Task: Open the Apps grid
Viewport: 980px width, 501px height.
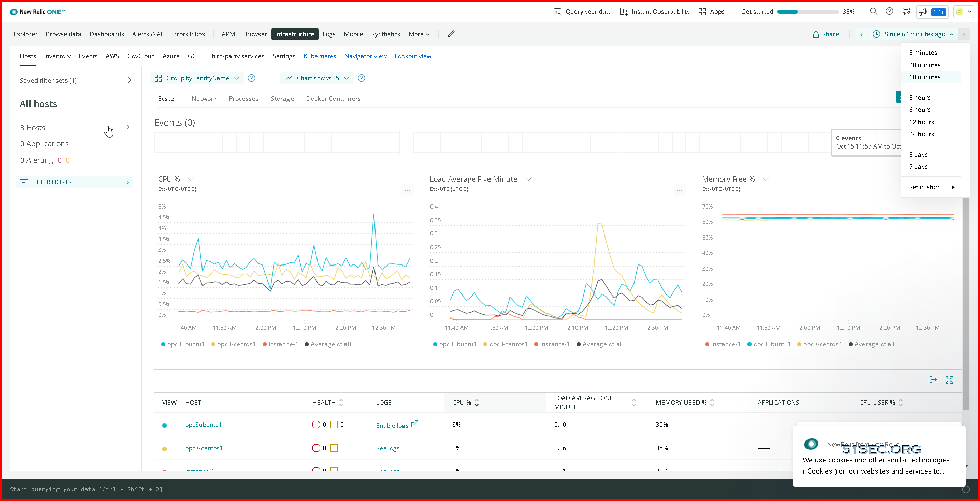Action: [711, 12]
